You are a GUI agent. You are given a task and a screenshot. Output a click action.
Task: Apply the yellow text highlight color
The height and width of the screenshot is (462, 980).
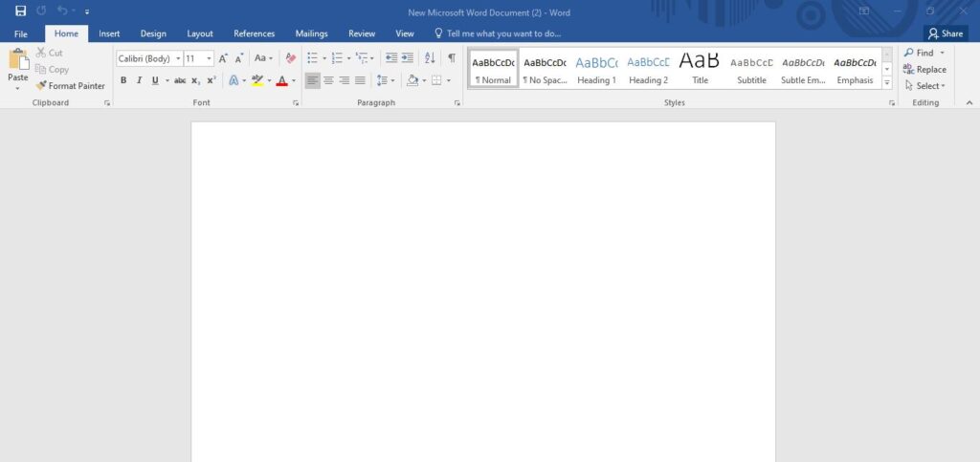(256, 80)
